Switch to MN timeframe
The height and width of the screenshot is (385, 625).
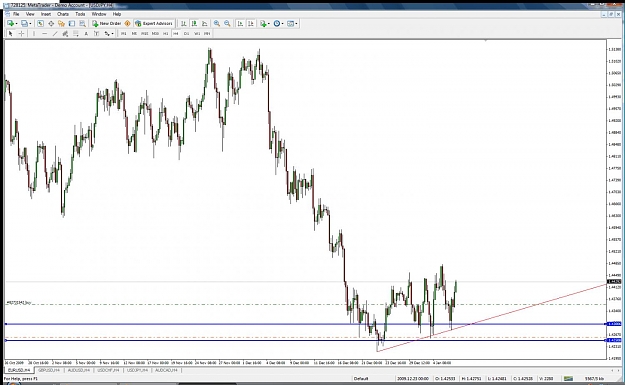point(207,34)
